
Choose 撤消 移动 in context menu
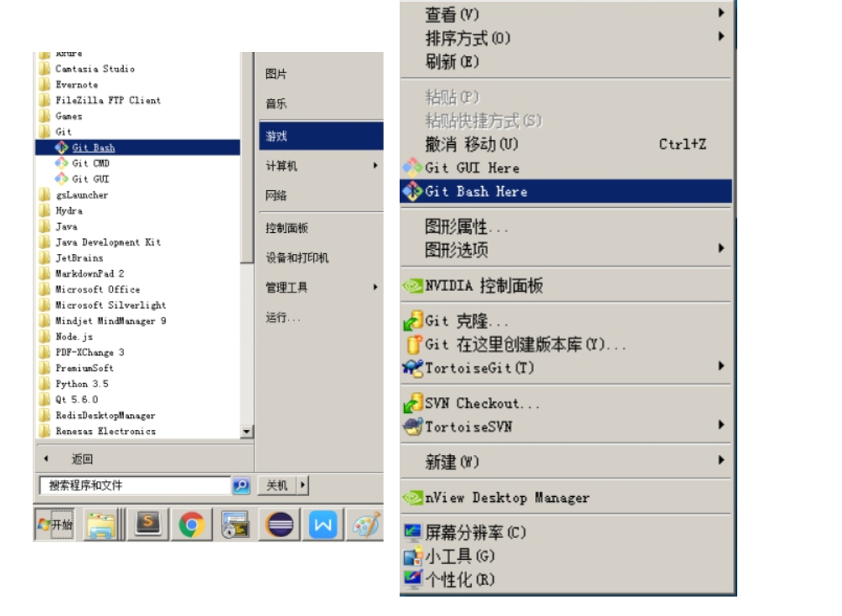pos(566,144)
